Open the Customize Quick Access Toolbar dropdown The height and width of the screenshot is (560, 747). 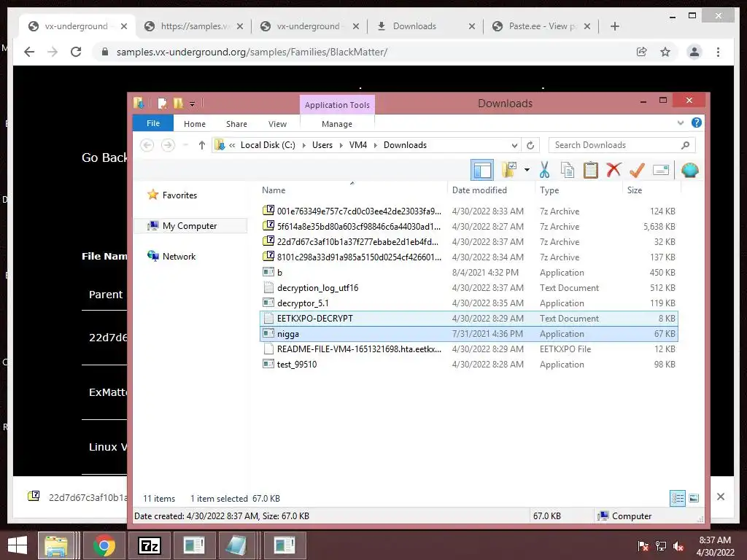coord(192,104)
